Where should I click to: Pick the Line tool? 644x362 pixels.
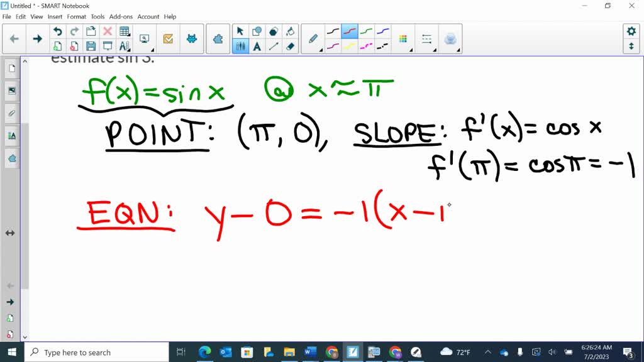tap(273, 45)
